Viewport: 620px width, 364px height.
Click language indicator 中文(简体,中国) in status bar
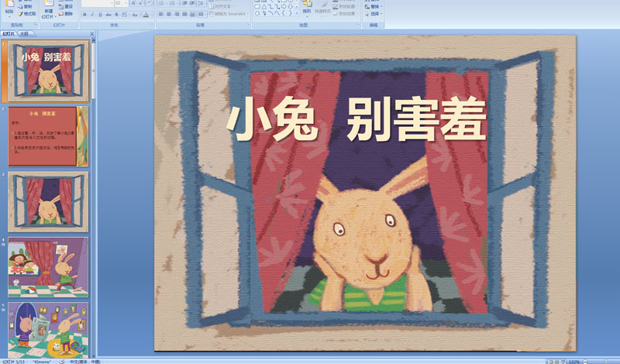click(x=84, y=362)
